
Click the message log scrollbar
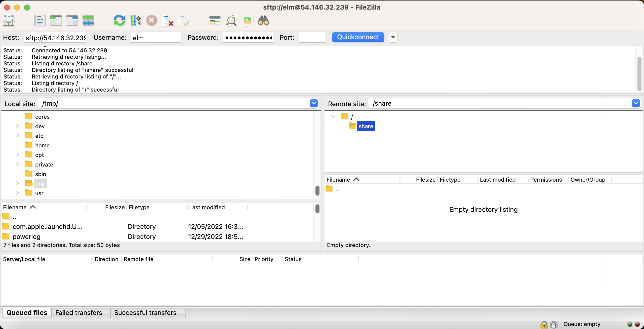pyautogui.click(x=639, y=73)
